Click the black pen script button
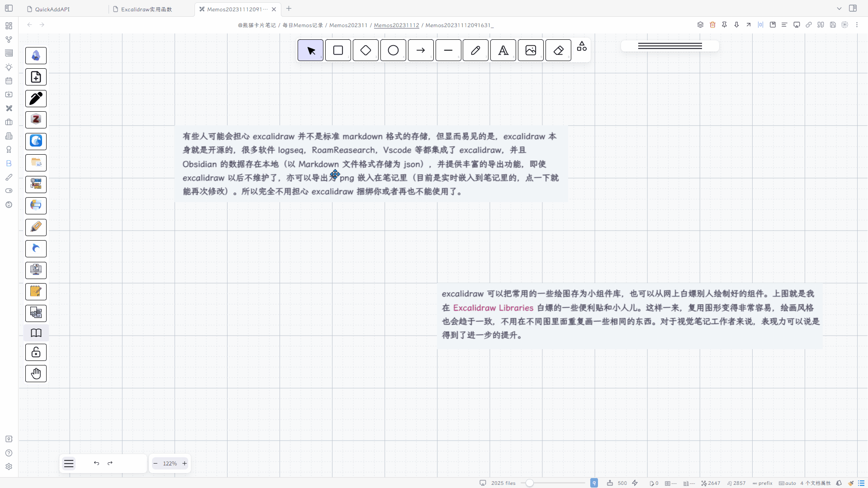 36,98
